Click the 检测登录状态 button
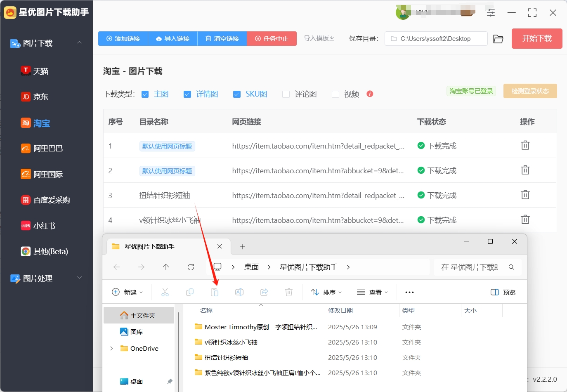The width and height of the screenshot is (567, 392). (x=530, y=91)
